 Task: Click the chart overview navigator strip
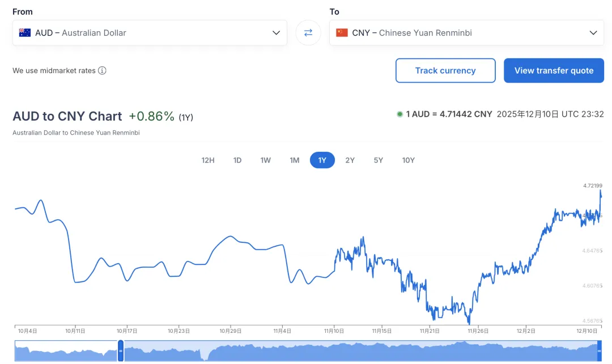pyautogui.click(x=357, y=352)
